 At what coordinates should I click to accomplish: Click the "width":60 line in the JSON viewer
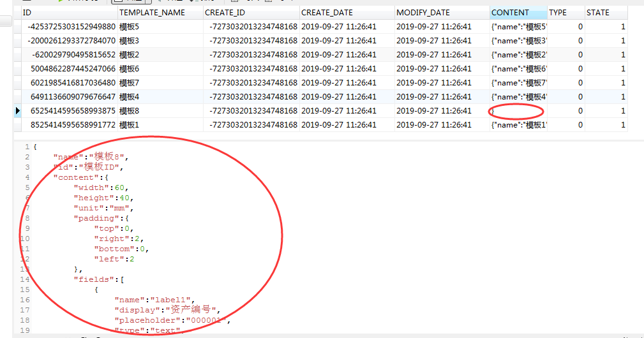tap(101, 188)
